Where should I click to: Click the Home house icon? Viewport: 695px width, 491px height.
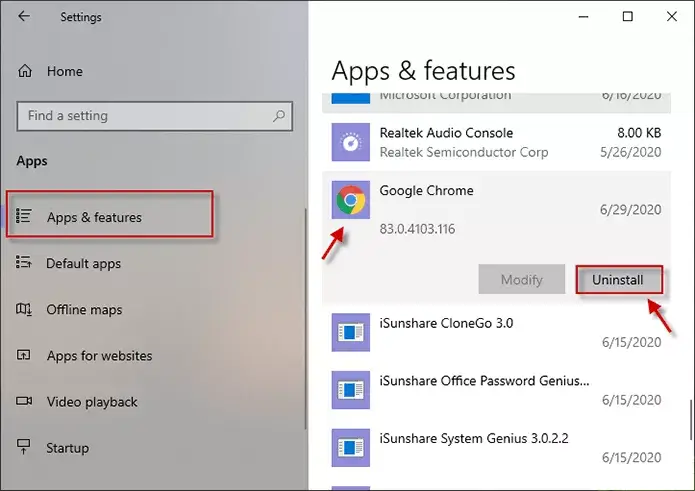click(25, 71)
